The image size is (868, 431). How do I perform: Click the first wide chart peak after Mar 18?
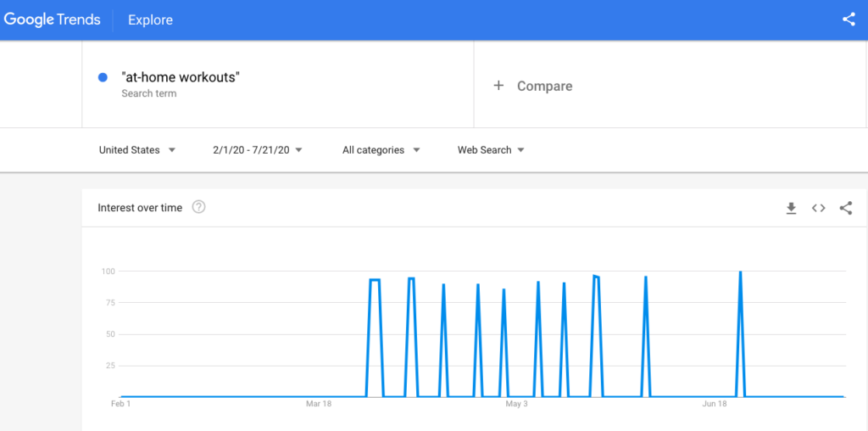pos(375,280)
